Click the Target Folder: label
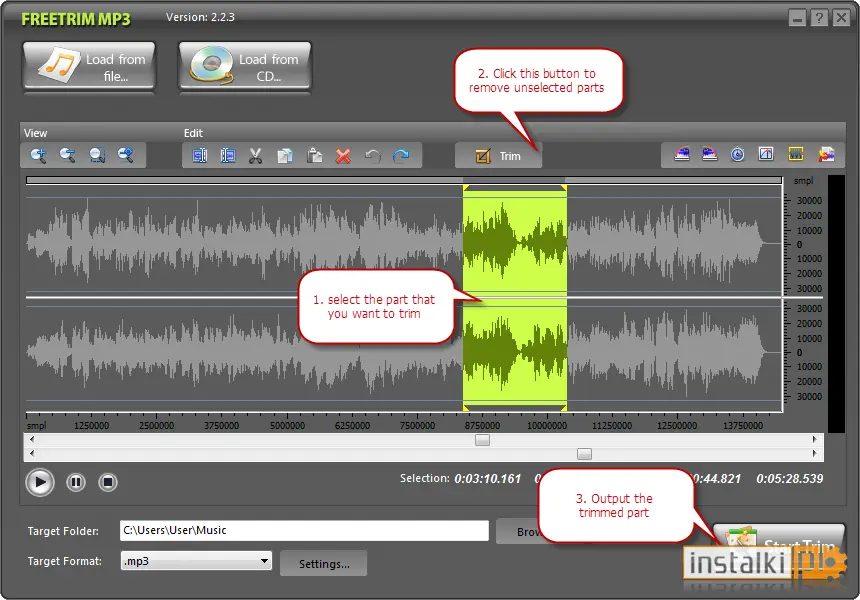This screenshot has width=860, height=600. (x=63, y=531)
